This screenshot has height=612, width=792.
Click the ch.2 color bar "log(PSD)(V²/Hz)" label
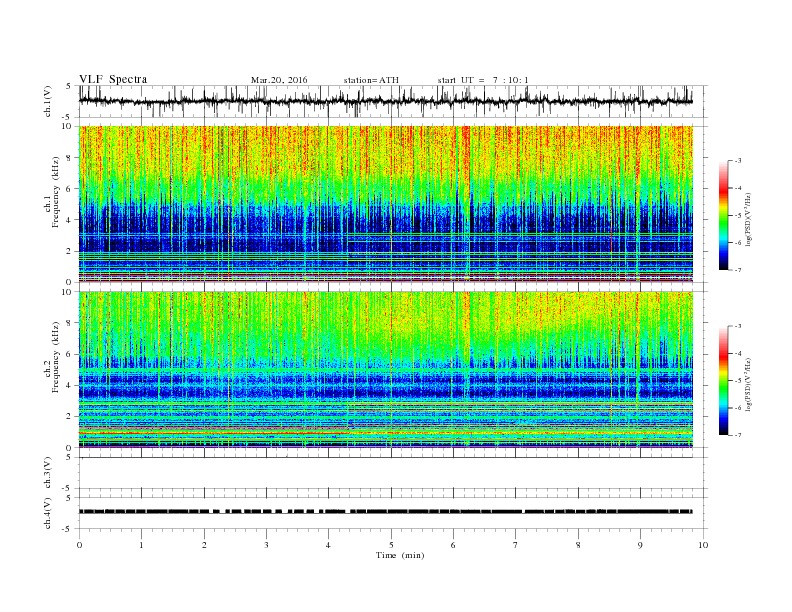tap(749, 385)
